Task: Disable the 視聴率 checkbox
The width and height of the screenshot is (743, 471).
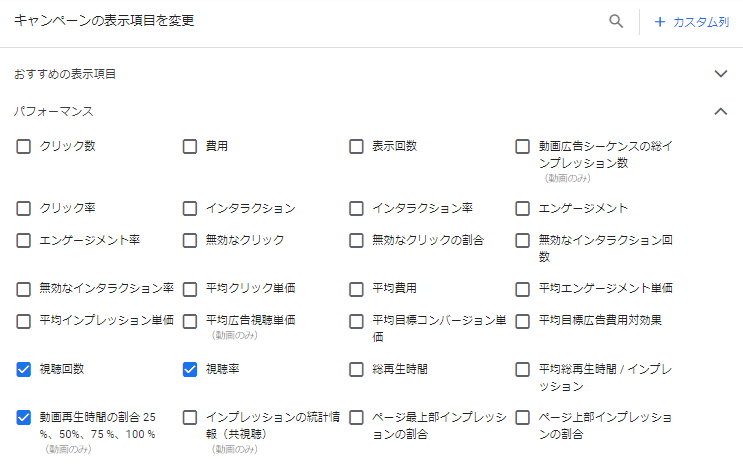Action: tap(190, 369)
